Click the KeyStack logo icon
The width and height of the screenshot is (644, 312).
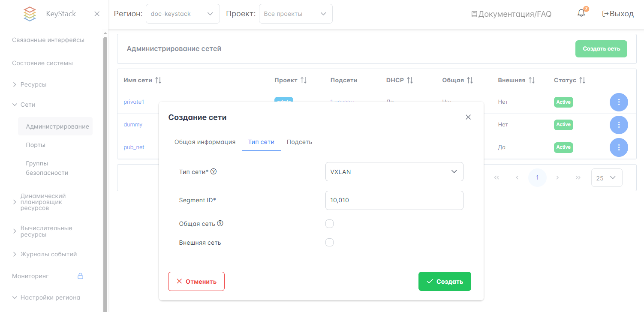(x=30, y=14)
